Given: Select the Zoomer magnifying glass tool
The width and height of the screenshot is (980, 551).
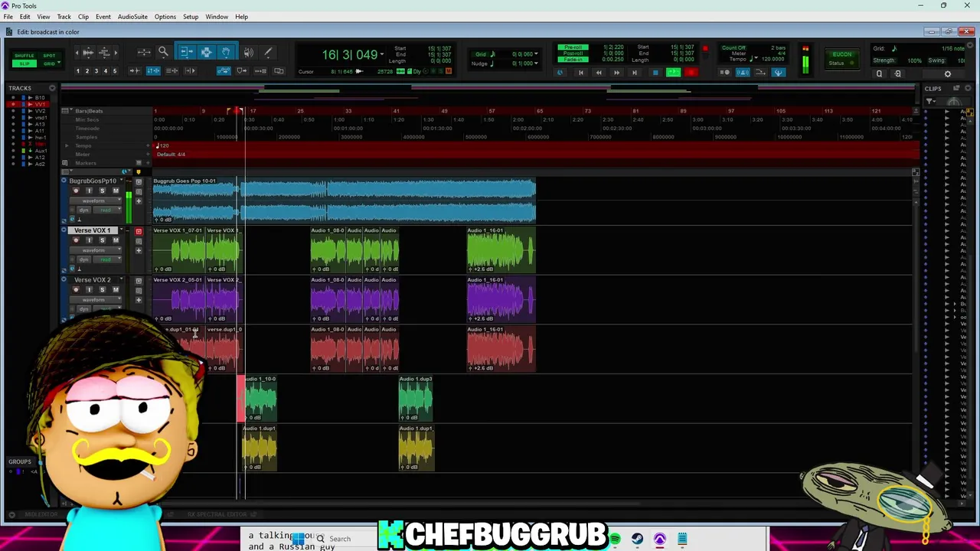Looking at the screenshot, I should point(163,52).
